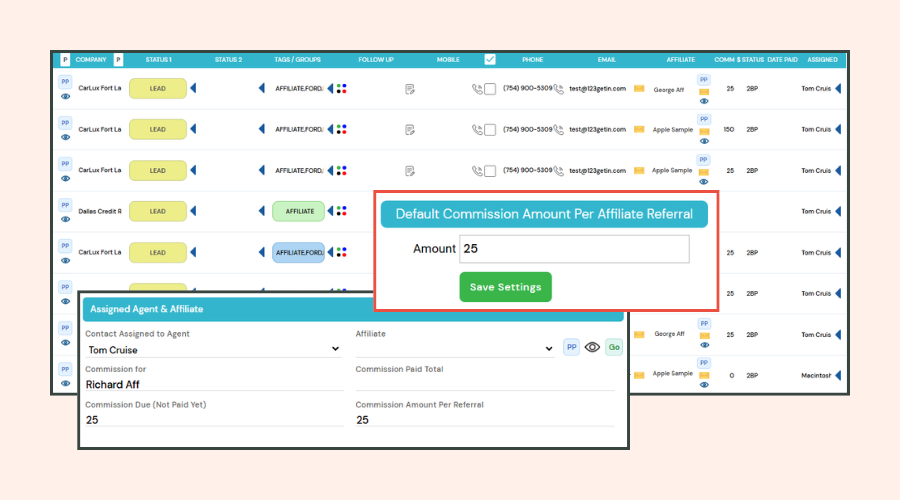Click email envelope icon in commission 150 row
The image size is (900, 500).
[639, 130]
